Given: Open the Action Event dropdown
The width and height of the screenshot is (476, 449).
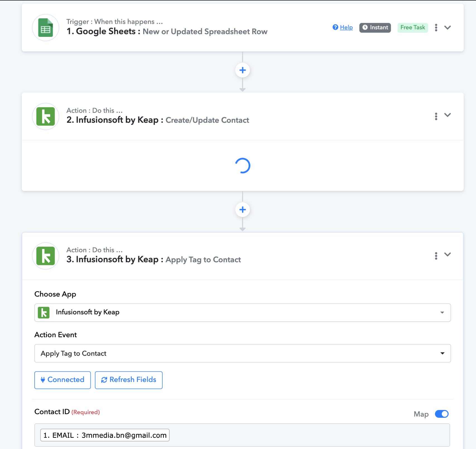Looking at the screenshot, I should (x=242, y=353).
